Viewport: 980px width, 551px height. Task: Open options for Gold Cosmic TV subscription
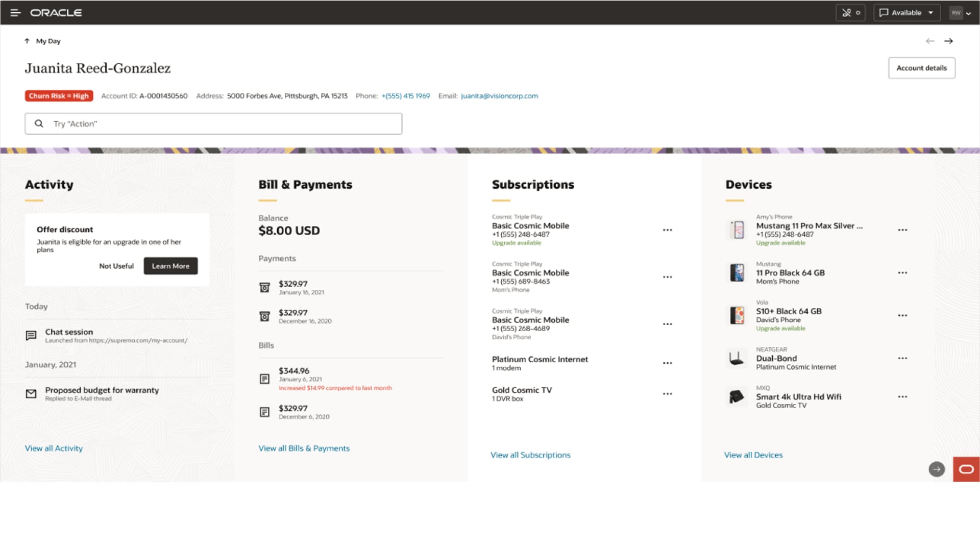coord(667,394)
